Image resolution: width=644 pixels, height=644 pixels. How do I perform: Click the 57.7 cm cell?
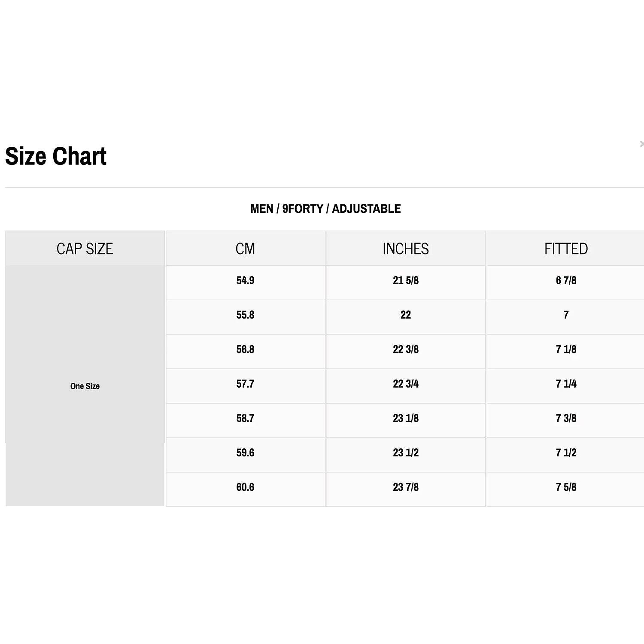click(x=245, y=383)
